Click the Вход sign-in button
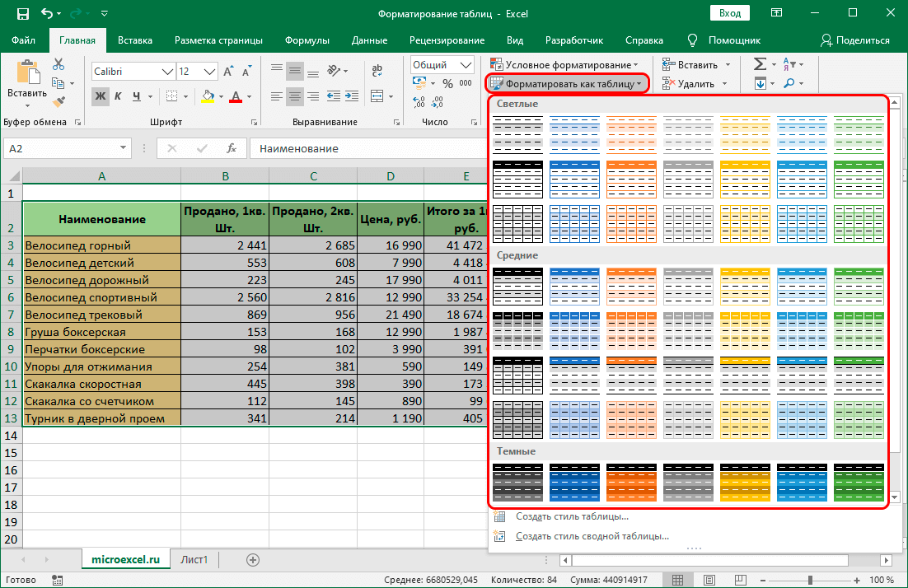This screenshot has height=588, width=908. [x=729, y=14]
